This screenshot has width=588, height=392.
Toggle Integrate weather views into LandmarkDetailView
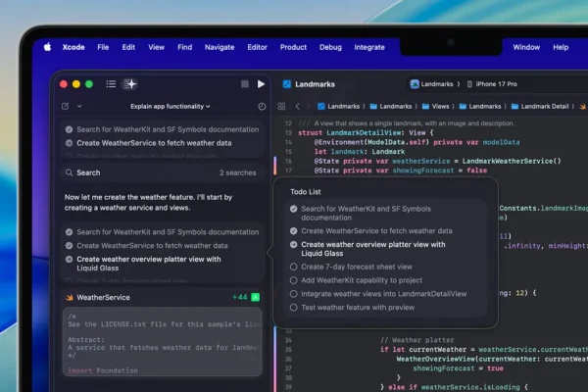coord(294,294)
